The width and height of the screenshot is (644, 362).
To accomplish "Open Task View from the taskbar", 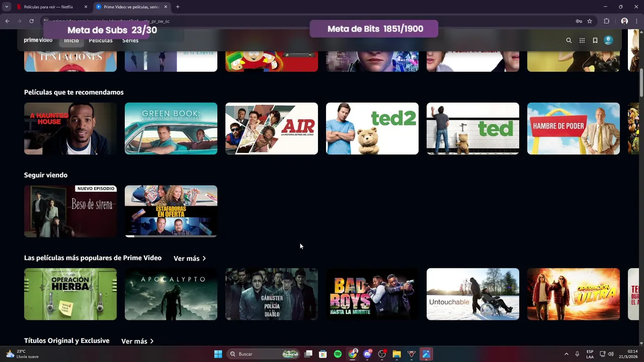I will tap(308, 354).
